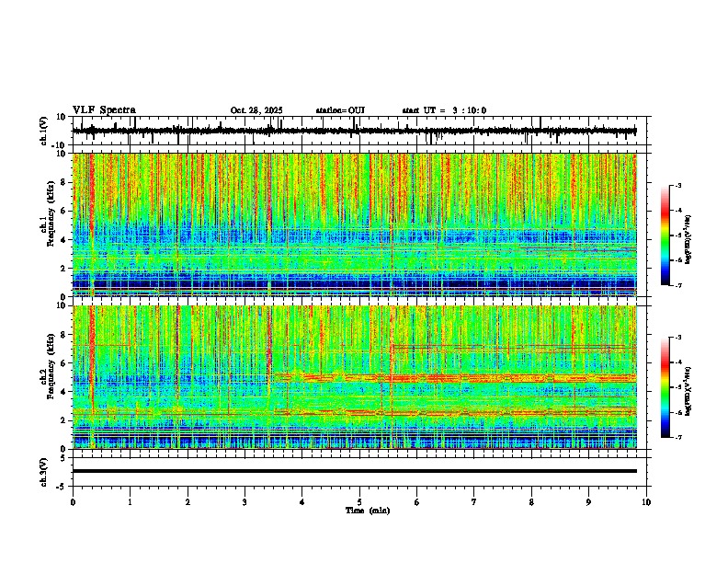Click the ch.2 spectrogram color bar

(665, 387)
